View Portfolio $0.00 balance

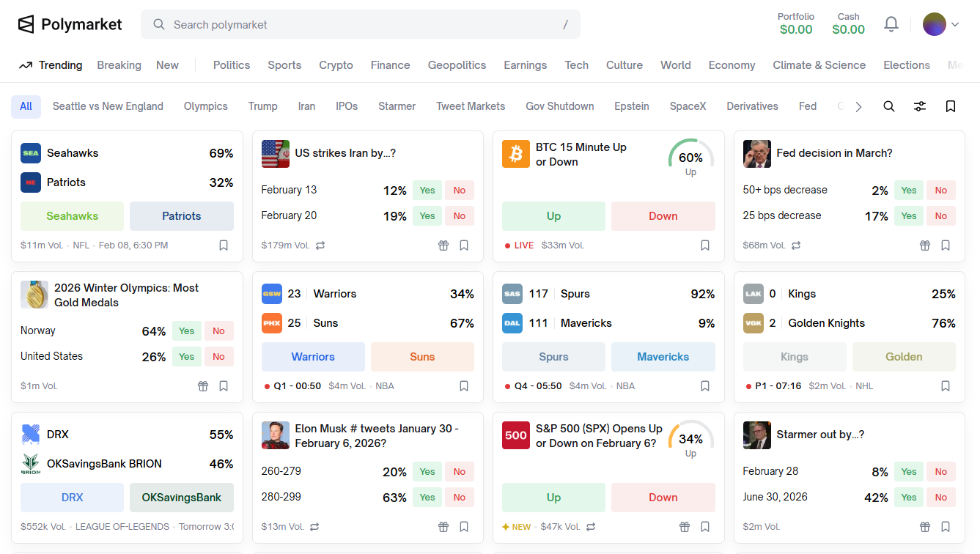pyautogui.click(x=796, y=23)
